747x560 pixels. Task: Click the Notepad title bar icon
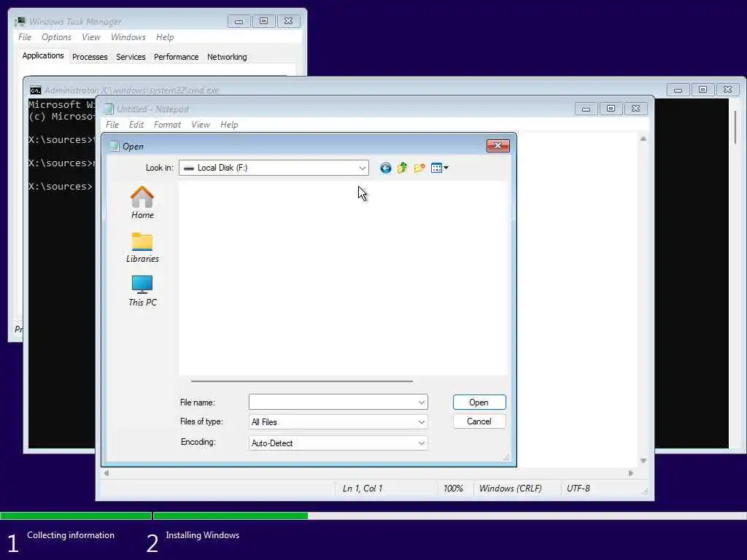pyautogui.click(x=109, y=109)
